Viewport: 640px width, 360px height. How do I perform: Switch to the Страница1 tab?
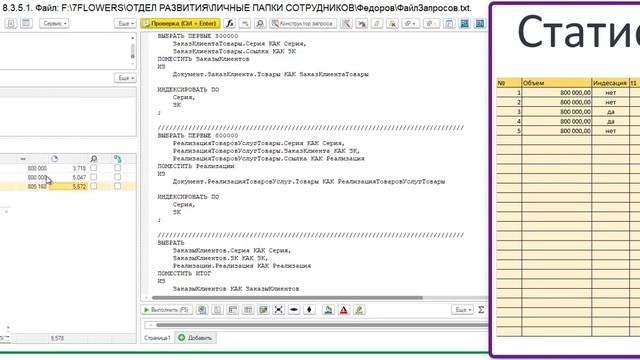click(157, 338)
